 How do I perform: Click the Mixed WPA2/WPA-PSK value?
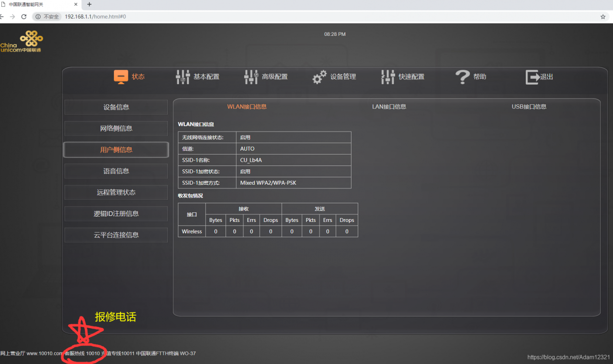point(269,183)
